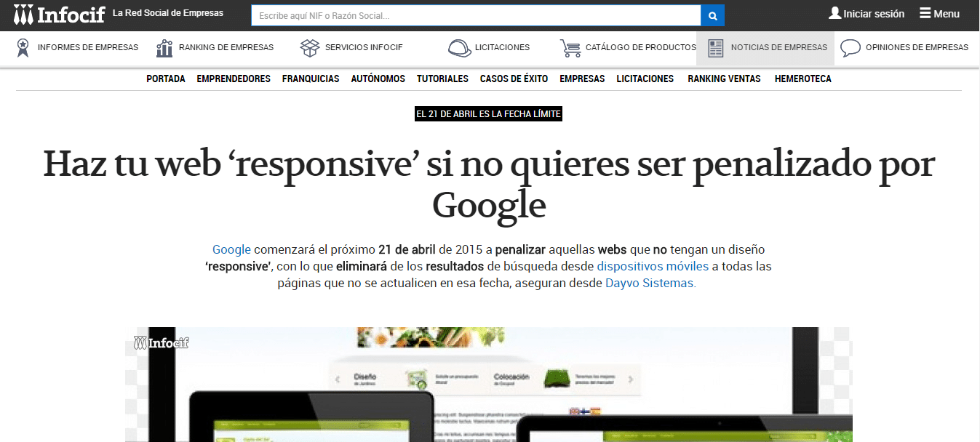Open the hamburger Menu icon
The image size is (980, 442).
pyautogui.click(x=925, y=13)
